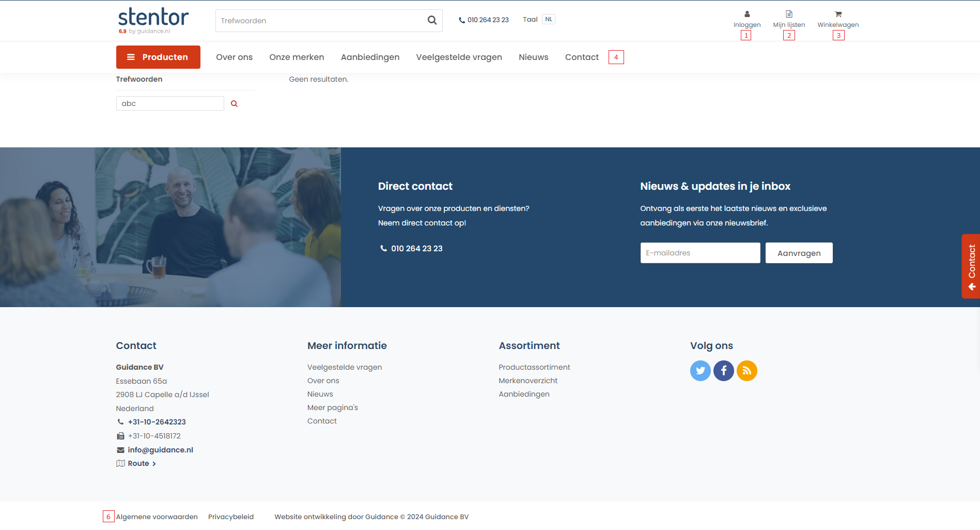
Task: Focus the E-mailadres newsletter field
Action: click(701, 253)
